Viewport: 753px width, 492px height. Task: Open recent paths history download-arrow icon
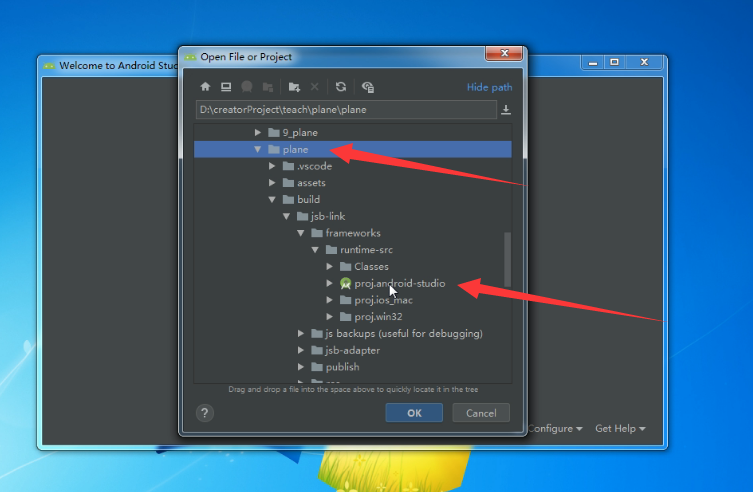(506, 110)
